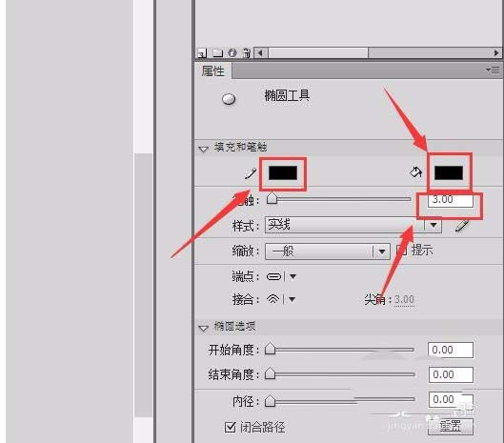Image resolution: width=504 pixels, height=443 pixels.
Task: Collapse the 填充和笔触 section
Action: coord(204,149)
